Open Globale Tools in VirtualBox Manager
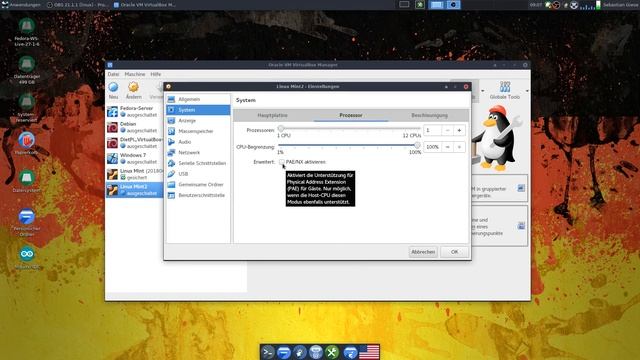The height and width of the screenshot is (360, 640). coord(505,90)
